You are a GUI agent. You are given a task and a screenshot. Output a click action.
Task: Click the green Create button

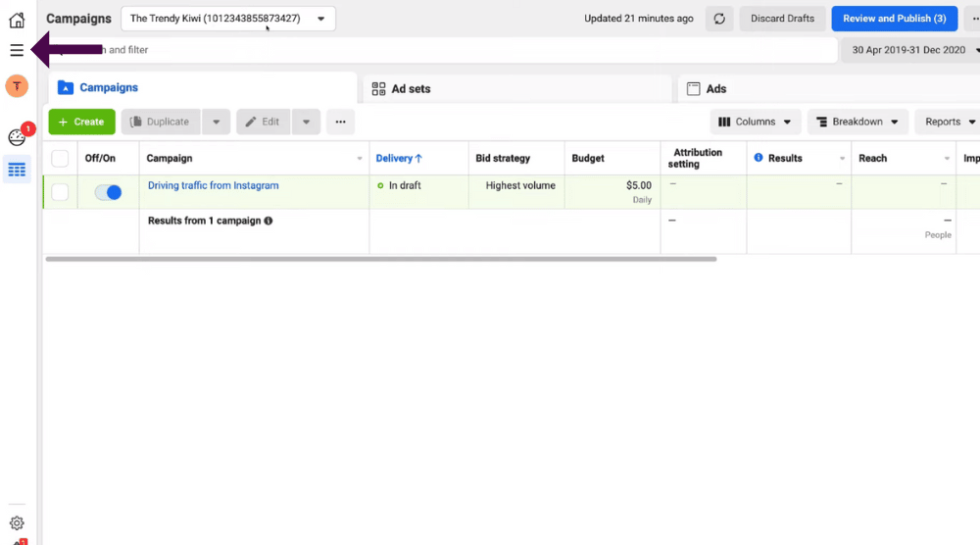click(x=82, y=122)
